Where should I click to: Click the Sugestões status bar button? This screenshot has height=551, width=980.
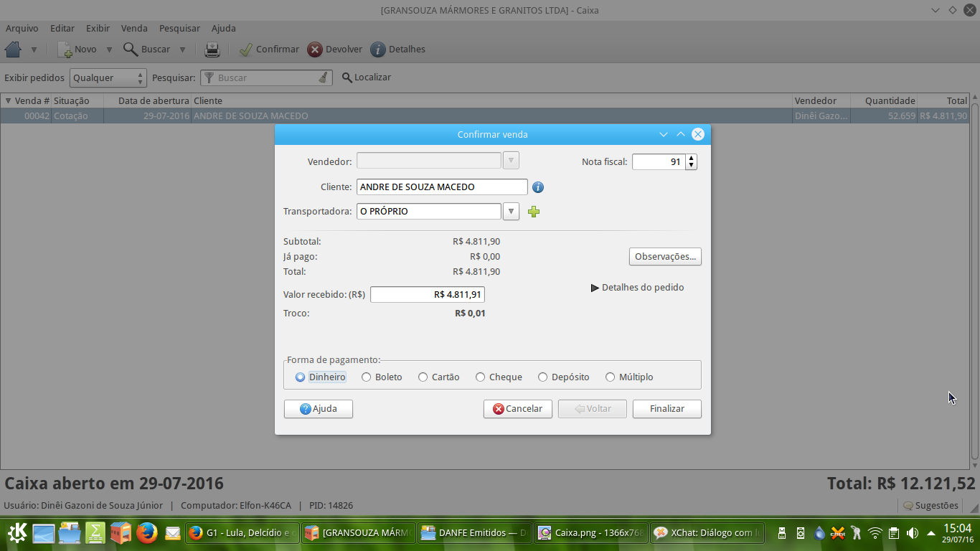click(x=930, y=506)
